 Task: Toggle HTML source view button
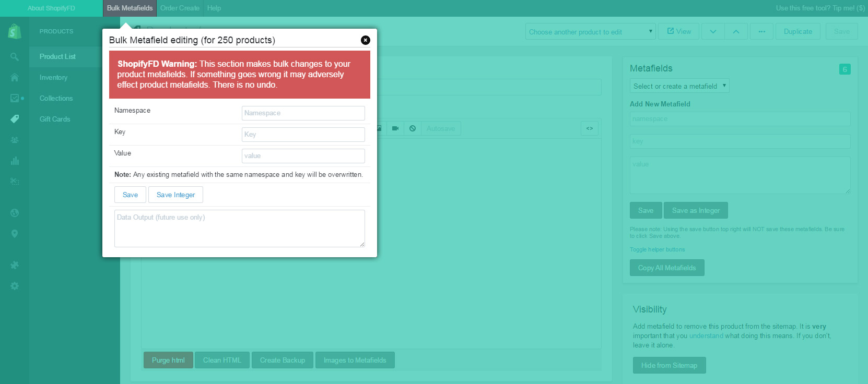(590, 128)
